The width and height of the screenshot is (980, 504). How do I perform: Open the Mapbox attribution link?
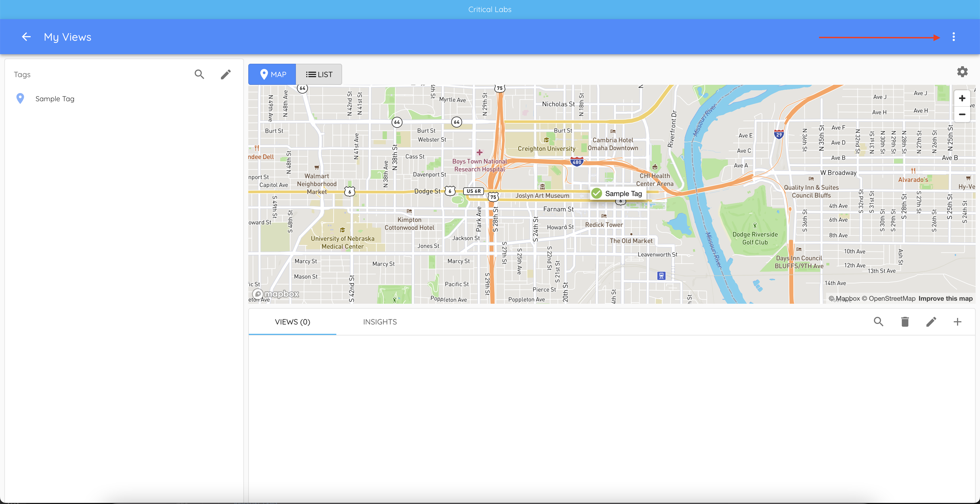(x=844, y=299)
